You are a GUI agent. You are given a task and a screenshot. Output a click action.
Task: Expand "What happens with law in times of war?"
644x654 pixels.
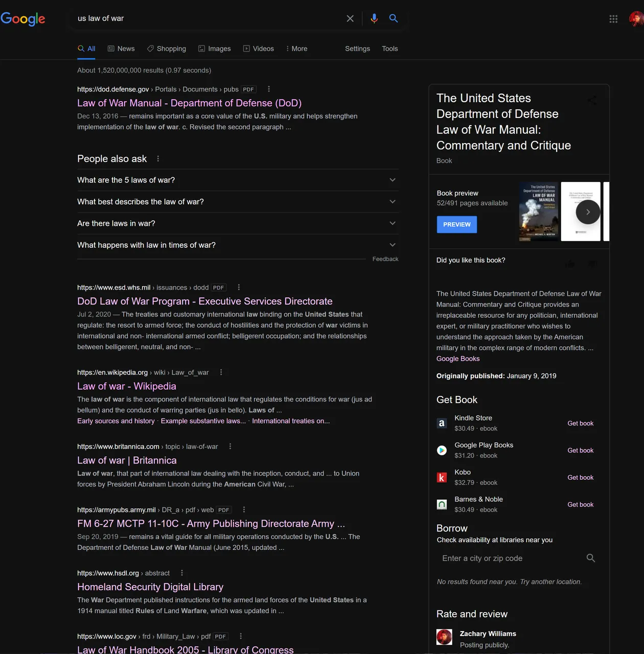[238, 245]
